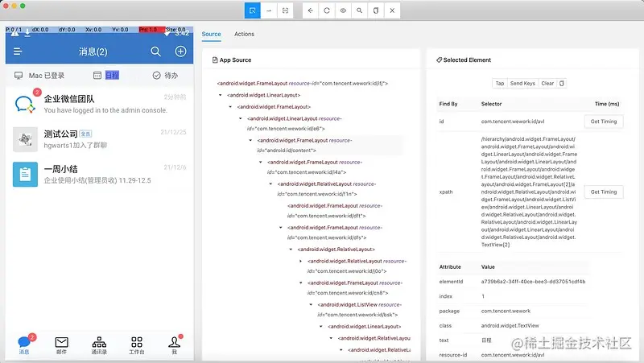Get Timing for the xpath selector
Viewport: 644px width, 363px height.
(604, 192)
